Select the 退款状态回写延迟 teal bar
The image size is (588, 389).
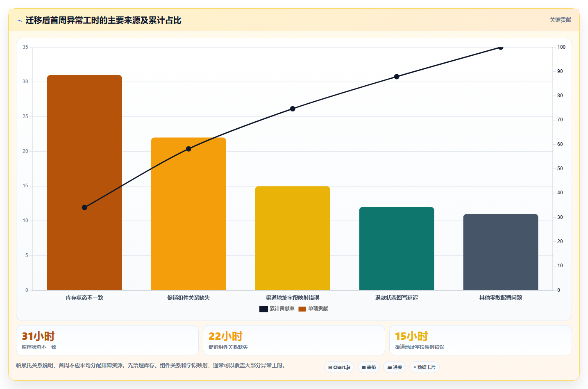(x=397, y=249)
